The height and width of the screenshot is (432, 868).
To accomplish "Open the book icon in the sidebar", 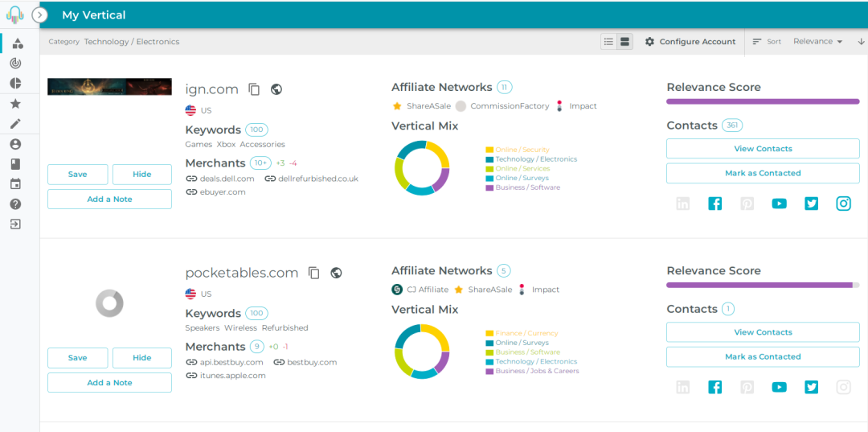I will click(15, 164).
